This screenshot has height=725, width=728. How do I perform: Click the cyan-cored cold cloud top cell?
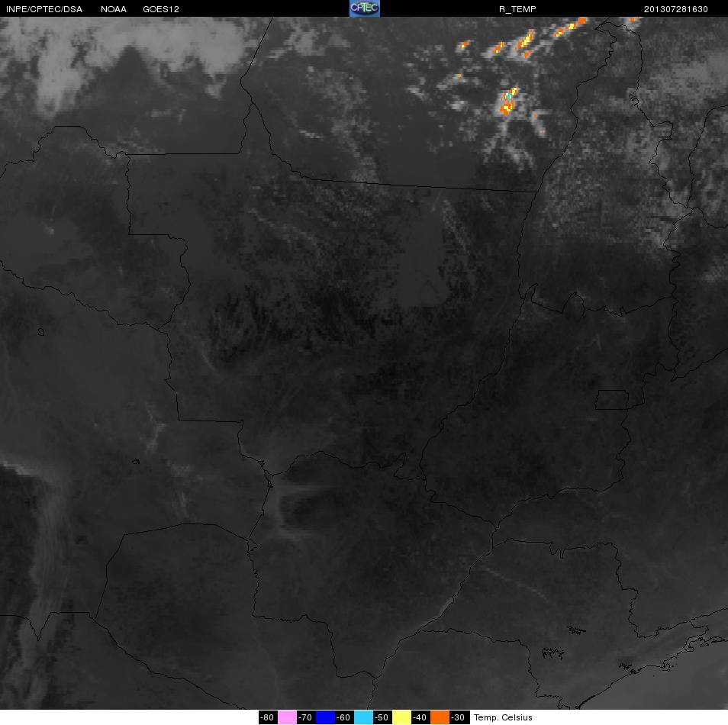coord(508,101)
